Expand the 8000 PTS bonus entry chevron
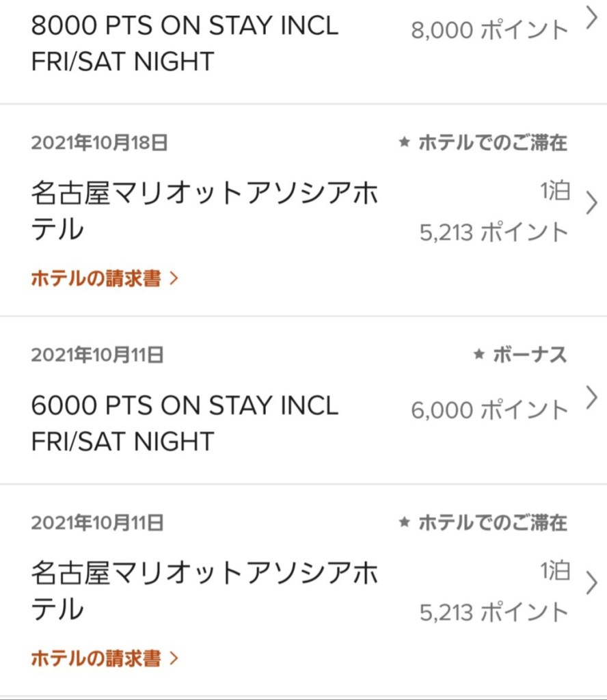The image size is (607, 700). pos(592,19)
